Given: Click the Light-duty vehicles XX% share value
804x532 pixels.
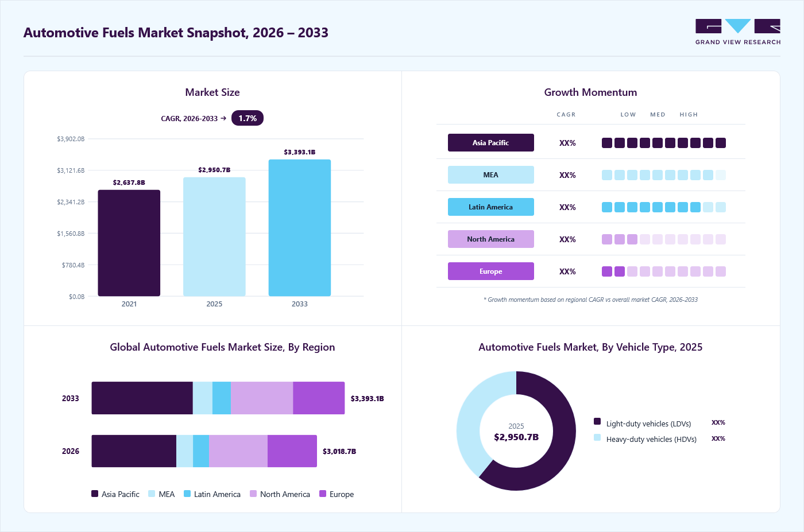Looking at the screenshot, I should coord(718,422).
